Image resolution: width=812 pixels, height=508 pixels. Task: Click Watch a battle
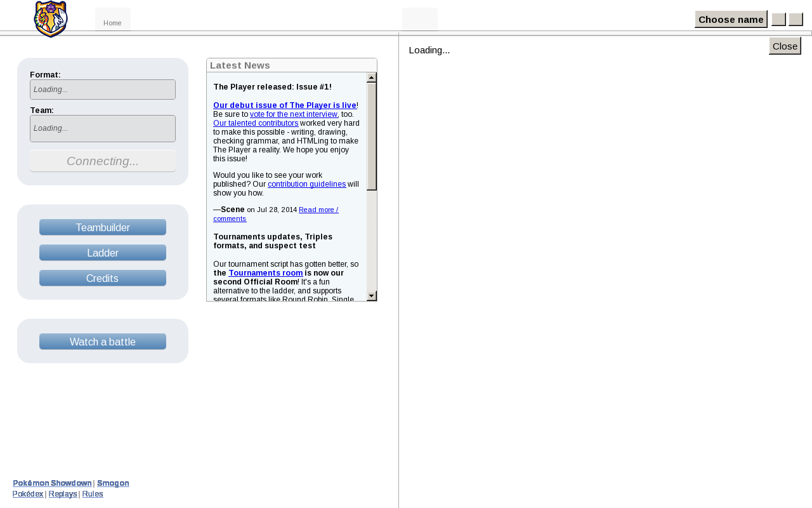(103, 342)
